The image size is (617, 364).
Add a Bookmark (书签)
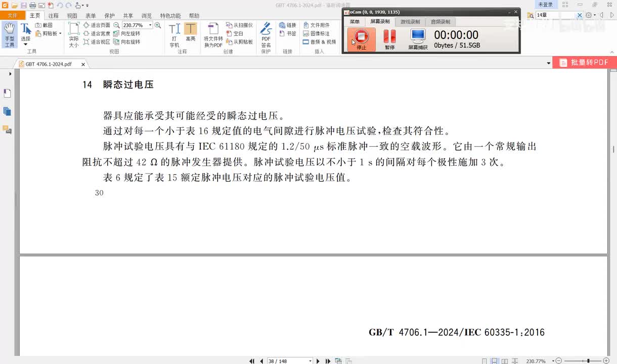(288, 33)
